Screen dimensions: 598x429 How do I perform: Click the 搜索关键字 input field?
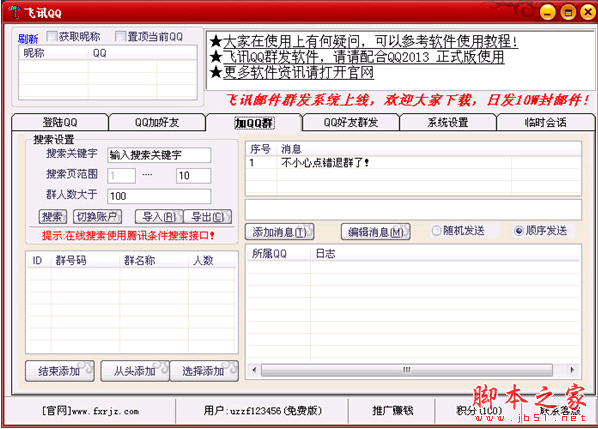point(159,155)
